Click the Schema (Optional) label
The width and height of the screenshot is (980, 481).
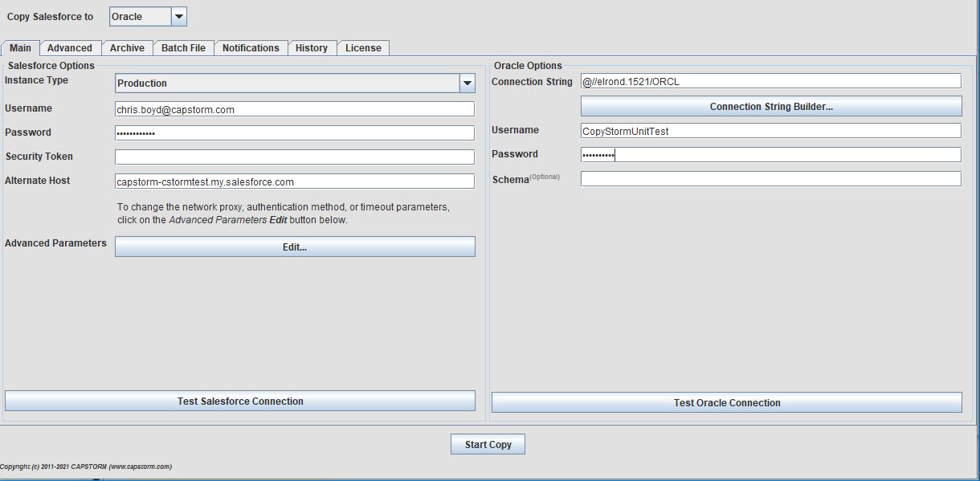point(526,179)
